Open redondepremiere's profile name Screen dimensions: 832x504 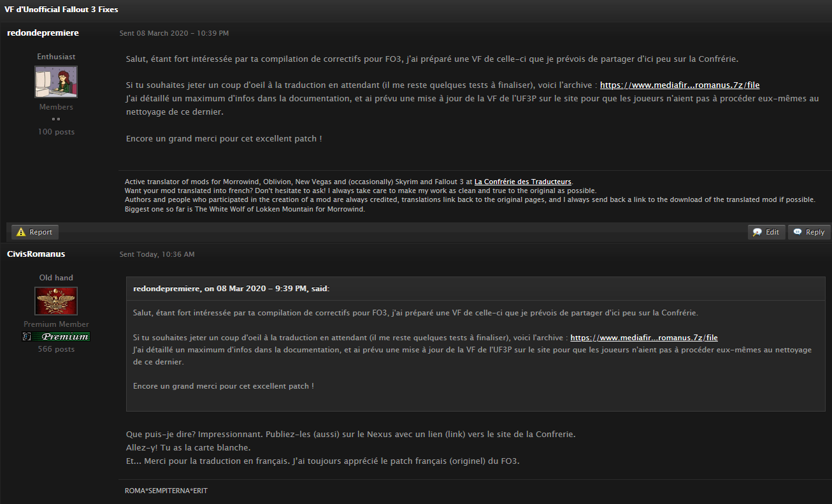[43, 32]
